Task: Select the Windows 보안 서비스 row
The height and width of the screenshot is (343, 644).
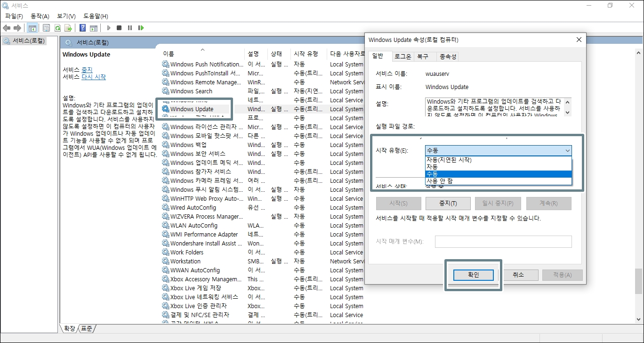Action: click(263, 154)
